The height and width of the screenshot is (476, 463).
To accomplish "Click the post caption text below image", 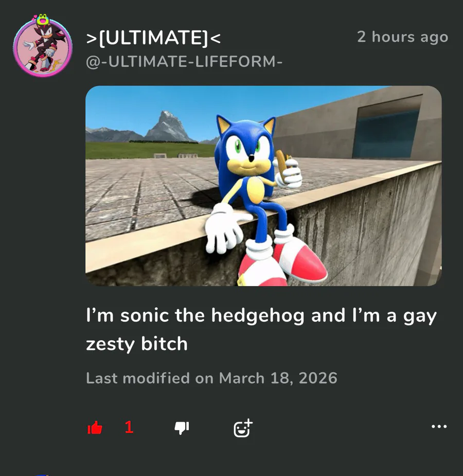I will click(261, 329).
